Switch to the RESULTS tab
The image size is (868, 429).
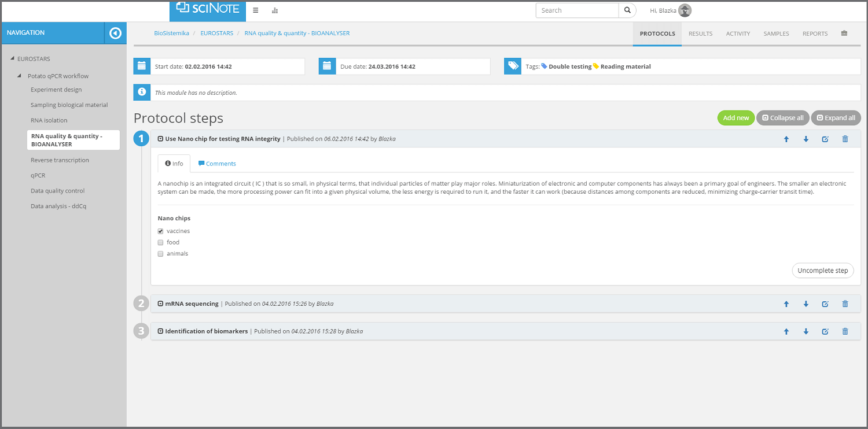[700, 34]
